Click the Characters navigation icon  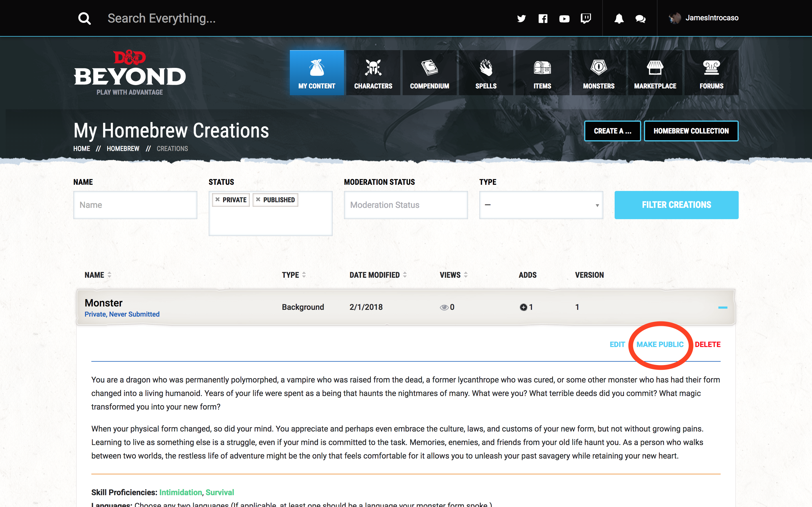coord(373,74)
